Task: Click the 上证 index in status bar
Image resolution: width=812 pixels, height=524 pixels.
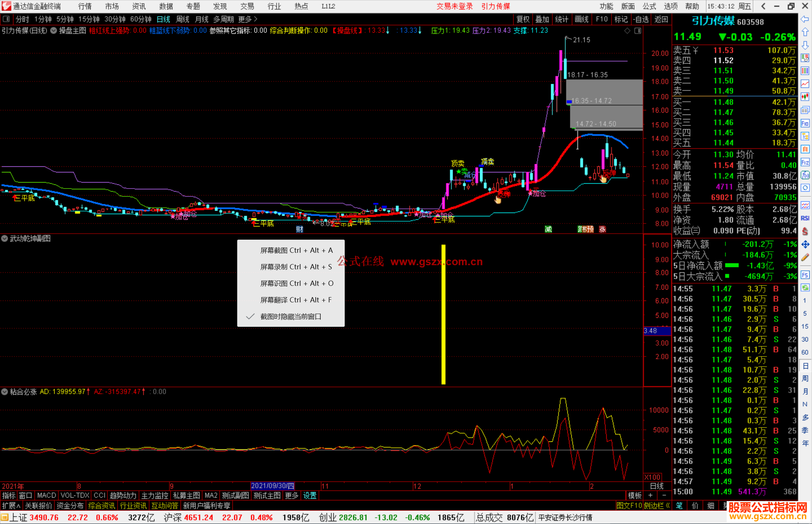Action: tap(18, 518)
